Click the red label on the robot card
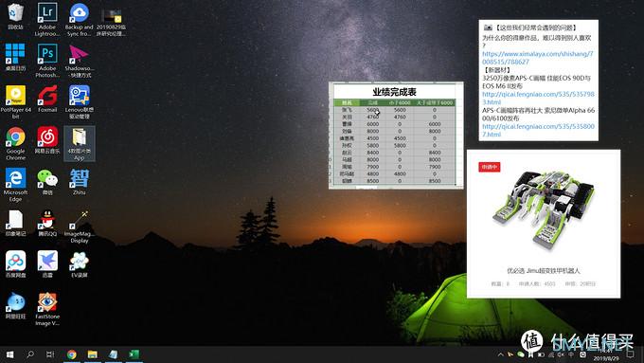Image resolution: width=644 pixels, height=363 pixels. 490,167
